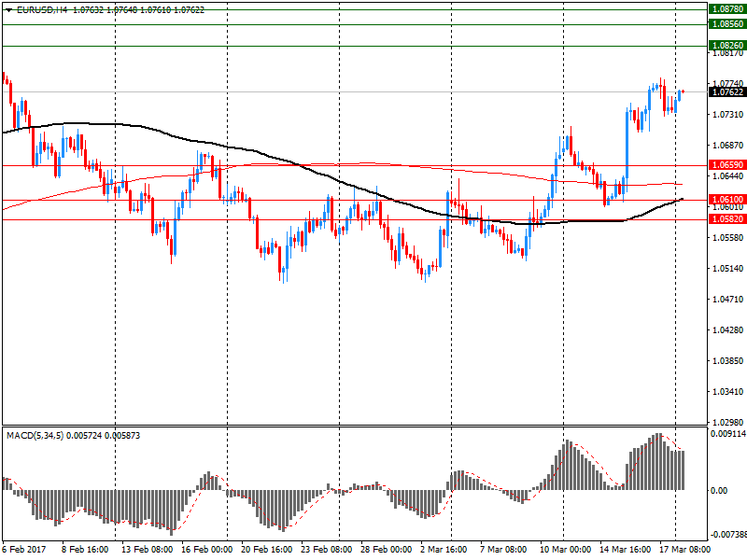Image resolution: width=747 pixels, height=560 pixels.
Task: Click the 10 Mar 00:00 time label
Action: [x=566, y=550]
